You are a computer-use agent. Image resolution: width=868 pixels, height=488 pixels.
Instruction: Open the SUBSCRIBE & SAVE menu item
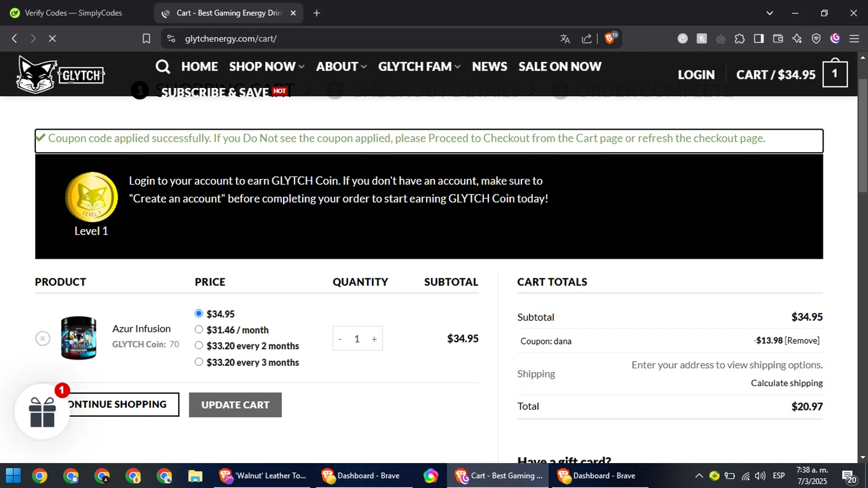(x=215, y=93)
